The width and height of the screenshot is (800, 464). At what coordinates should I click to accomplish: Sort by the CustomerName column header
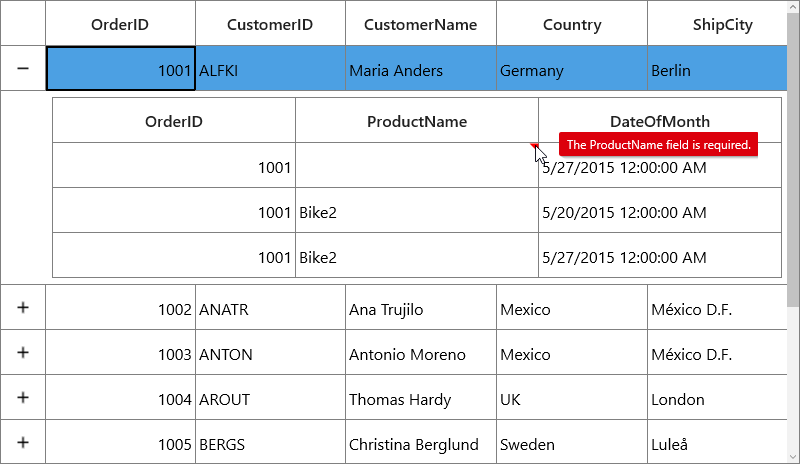point(421,23)
